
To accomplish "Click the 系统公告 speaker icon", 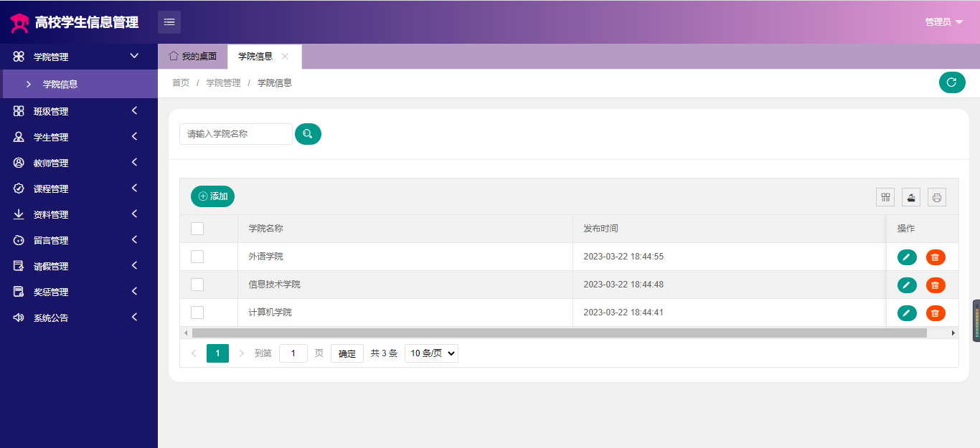I will [19, 318].
